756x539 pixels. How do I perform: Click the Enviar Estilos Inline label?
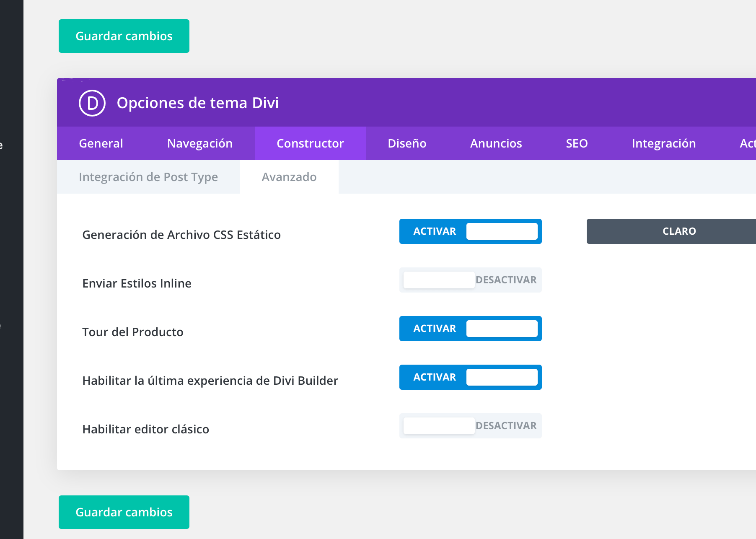137,283
